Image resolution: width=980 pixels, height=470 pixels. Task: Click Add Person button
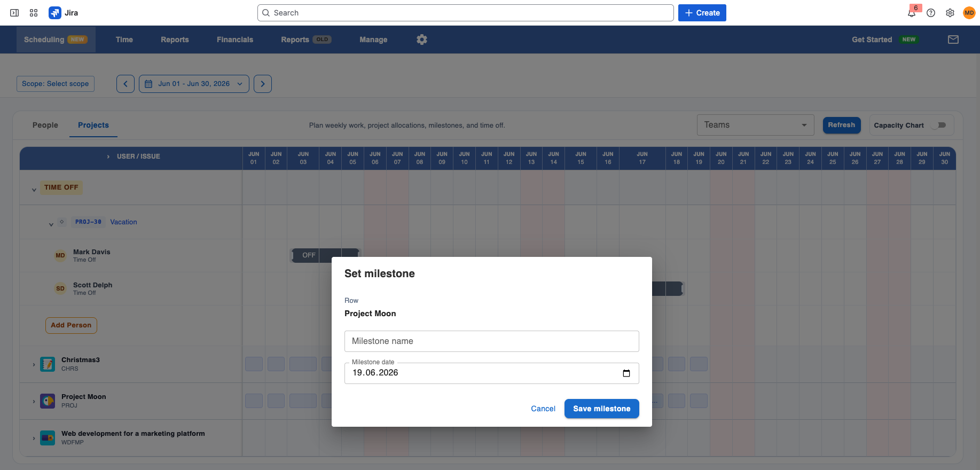[71, 325]
